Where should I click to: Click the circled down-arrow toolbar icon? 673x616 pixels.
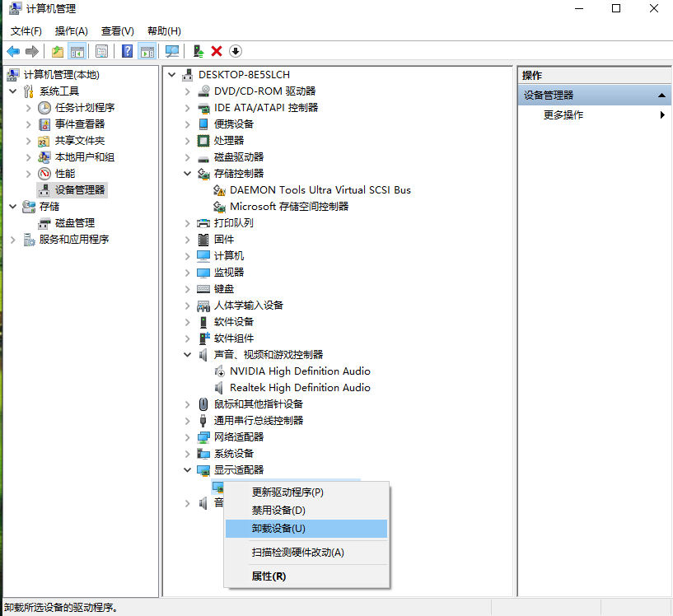pyautogui.click(x=236, y=52)
